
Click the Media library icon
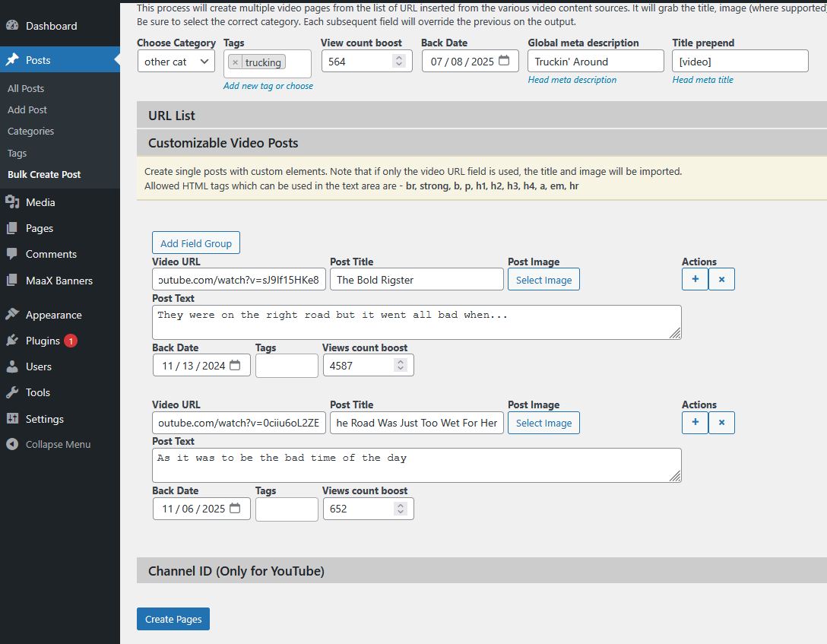[x=12, y=202]
